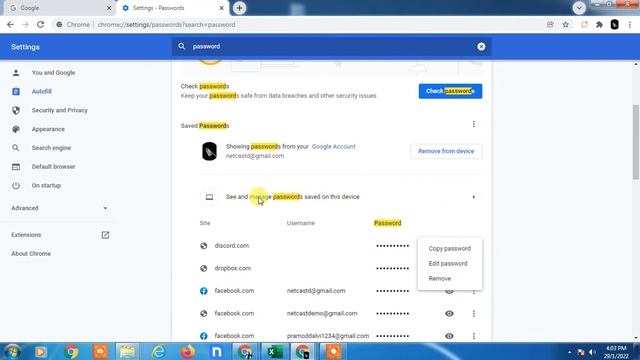Click the address bar URL
The height and width of the screenshot is (360, 640).
click(x=167, y=24)
